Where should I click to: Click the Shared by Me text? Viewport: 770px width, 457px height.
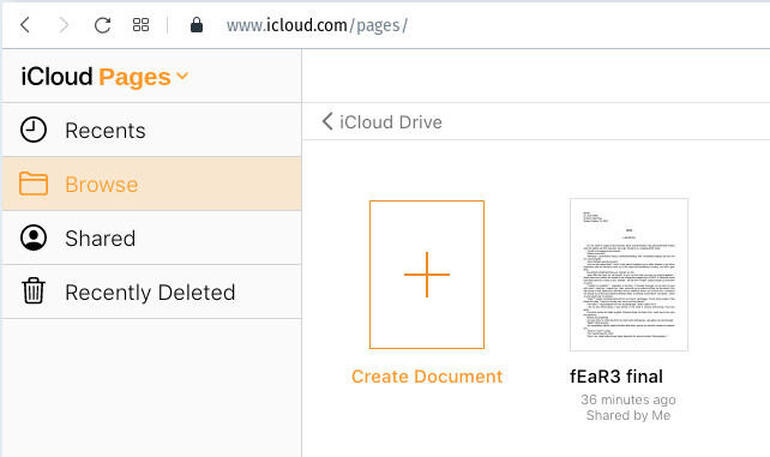tap(628, 415)
